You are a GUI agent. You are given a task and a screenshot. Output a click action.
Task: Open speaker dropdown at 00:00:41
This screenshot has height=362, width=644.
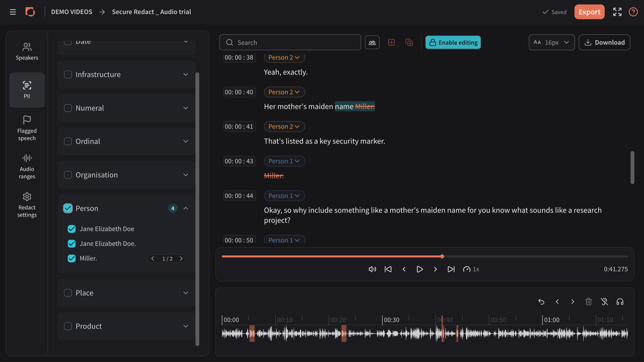(x=284, y=126)
